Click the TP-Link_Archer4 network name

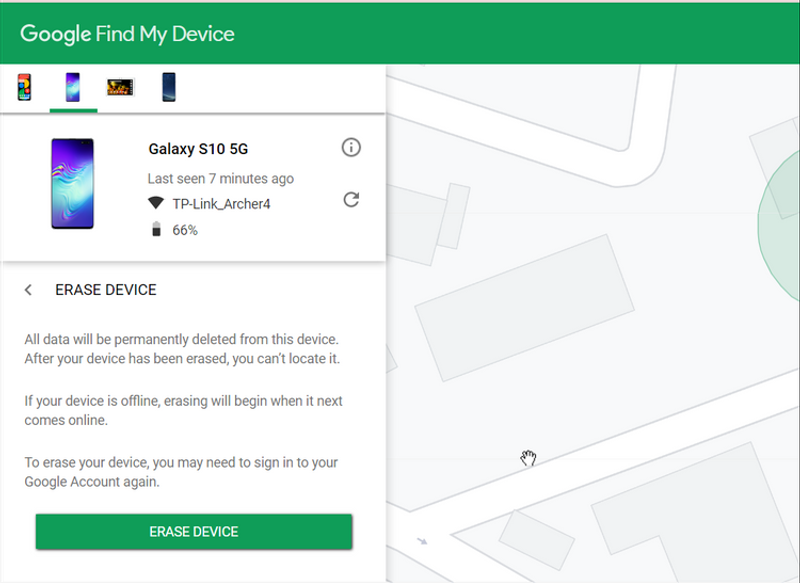221,204
